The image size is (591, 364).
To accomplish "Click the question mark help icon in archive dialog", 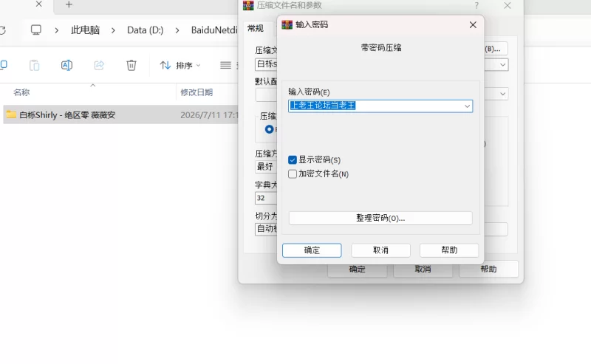I will pos(476,5).
